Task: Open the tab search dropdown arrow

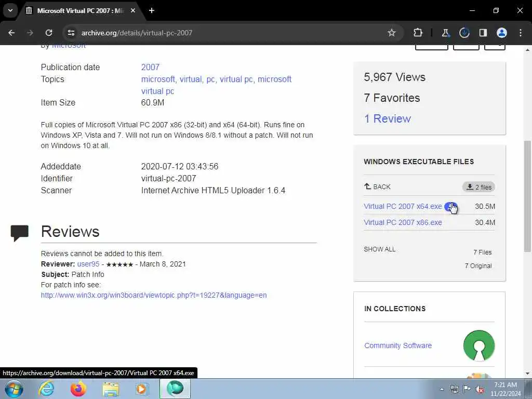Action: (x=10, y=10)
